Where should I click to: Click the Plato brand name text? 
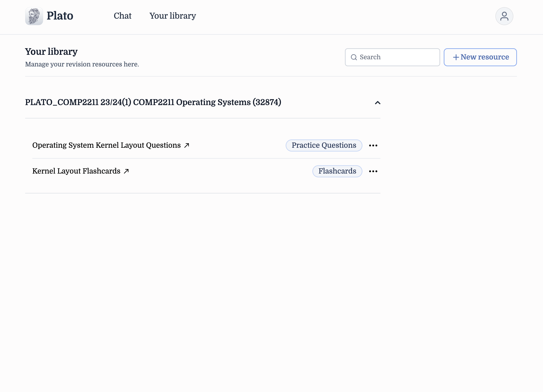pyautogui.click(x=60, y=16)
